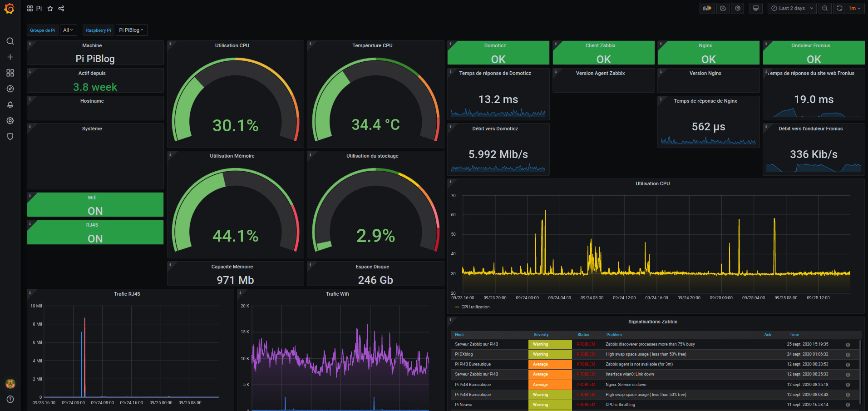Mark the dashboard as favorite with the star

(x=50, y=8)
